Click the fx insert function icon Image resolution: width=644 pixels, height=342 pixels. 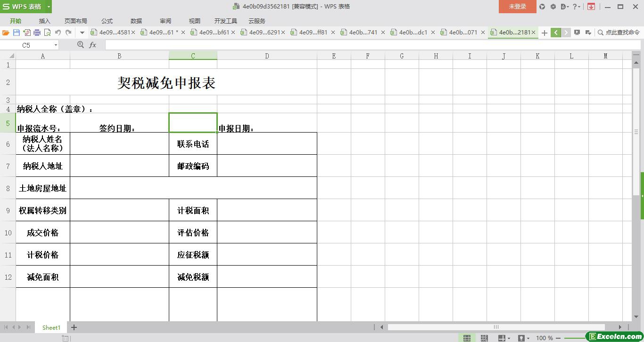(92, 45)
